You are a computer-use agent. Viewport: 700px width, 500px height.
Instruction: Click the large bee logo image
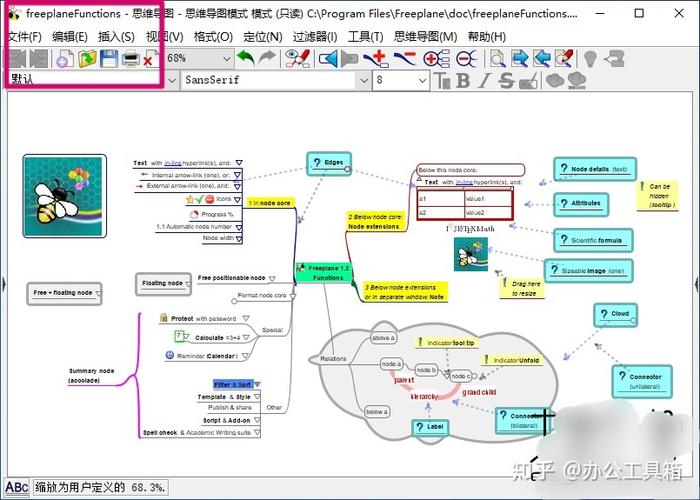[65, 196]
